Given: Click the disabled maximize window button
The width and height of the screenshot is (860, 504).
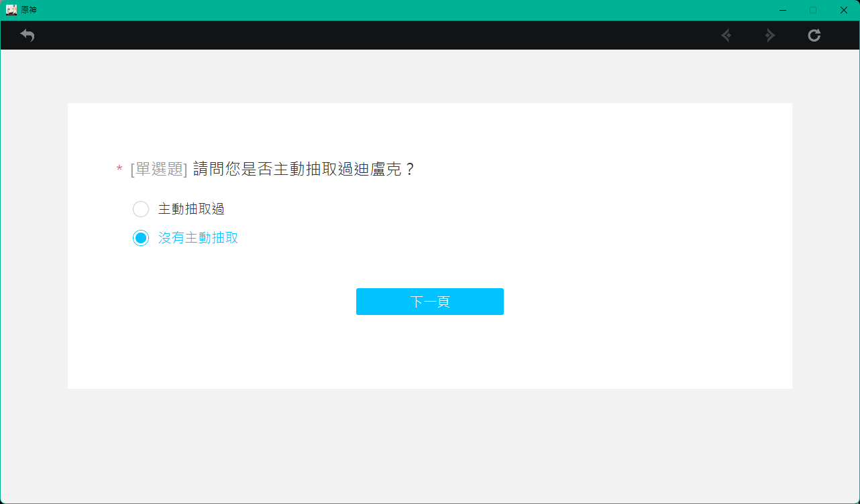Looking at the screenshot, I should 813,10.
